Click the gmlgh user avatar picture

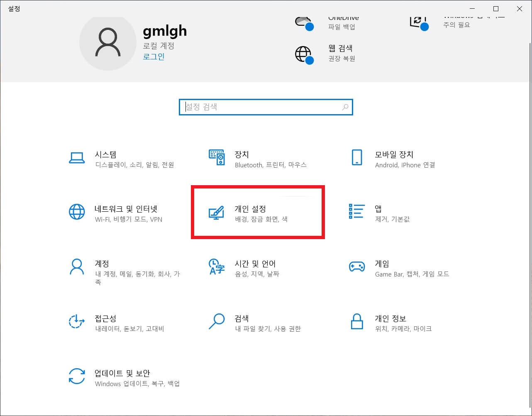click(x=108, y=43)
